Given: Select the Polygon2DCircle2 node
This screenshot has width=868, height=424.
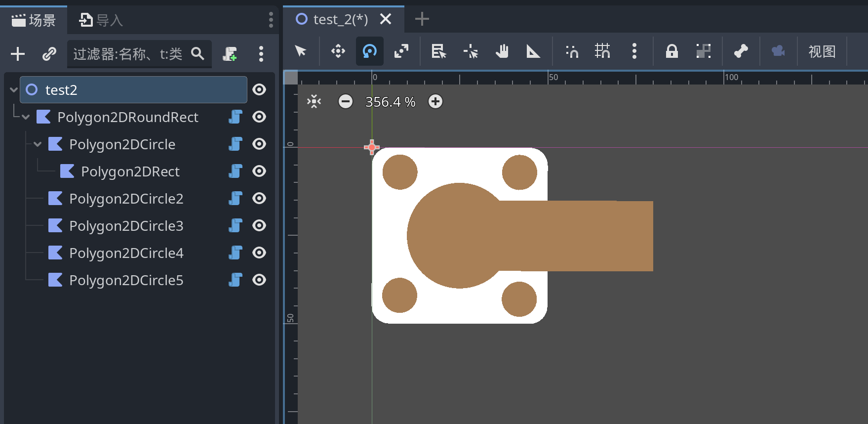Looking at the screenshot, I should coord(126,199).
